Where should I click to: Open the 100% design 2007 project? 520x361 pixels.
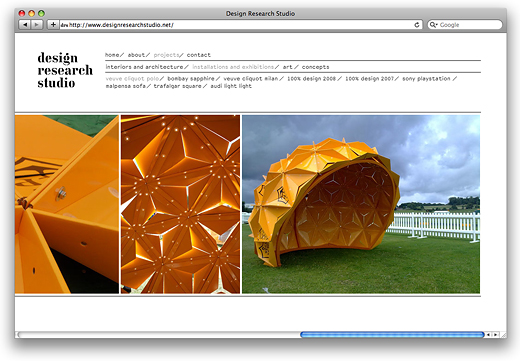(x=369, y=79)
